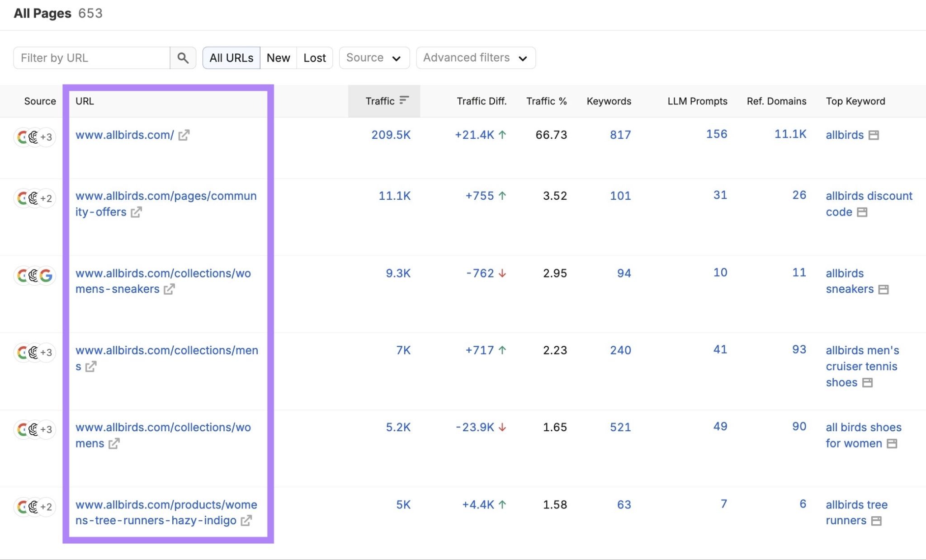Switch to the Lost tab
The image size is (926, 560).
pos(315,58)
